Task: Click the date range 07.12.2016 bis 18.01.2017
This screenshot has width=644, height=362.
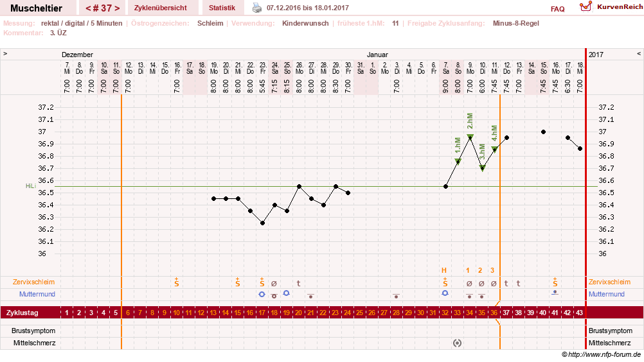Action: 308,8
